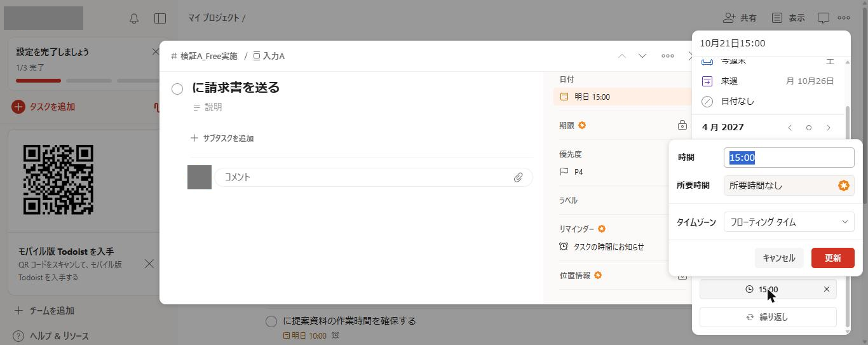This screenshot has height=345, width=868.
Task: Dismiss the 設定を完了しましょう card
Action: tap(156, 52)
